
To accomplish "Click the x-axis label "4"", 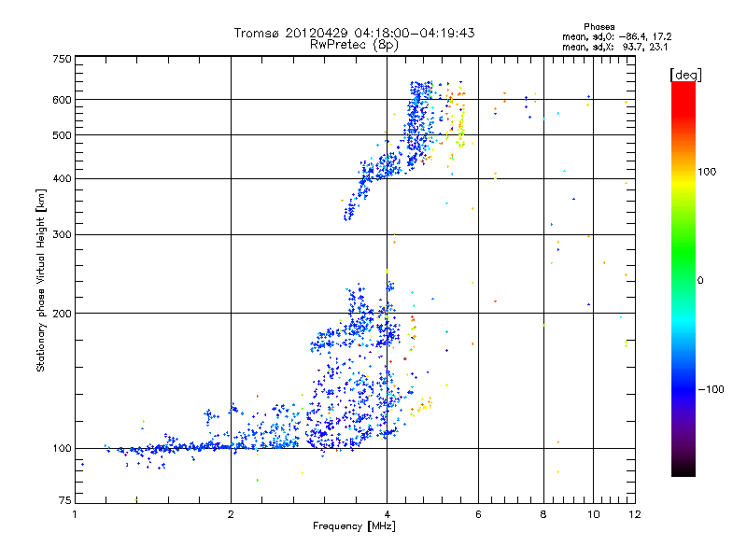I will 387,514.
